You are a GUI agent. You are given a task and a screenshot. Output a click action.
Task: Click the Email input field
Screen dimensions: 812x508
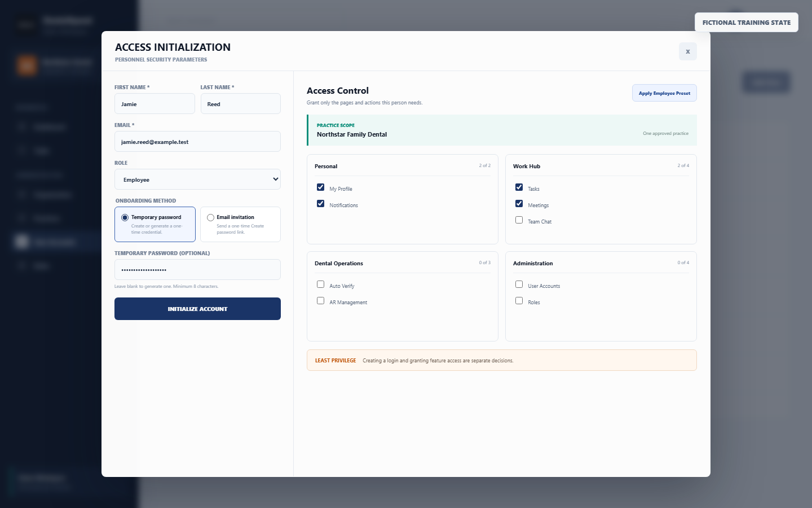(197, 142)
